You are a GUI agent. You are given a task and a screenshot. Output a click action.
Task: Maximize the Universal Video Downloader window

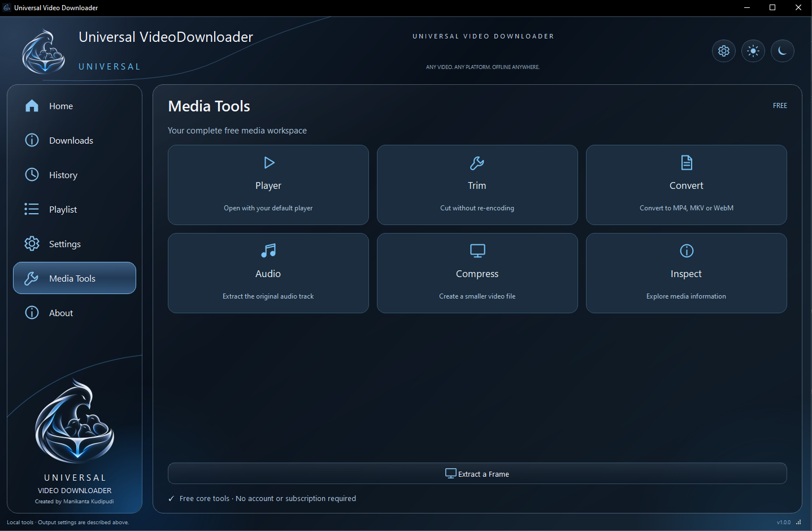[772, 8]
